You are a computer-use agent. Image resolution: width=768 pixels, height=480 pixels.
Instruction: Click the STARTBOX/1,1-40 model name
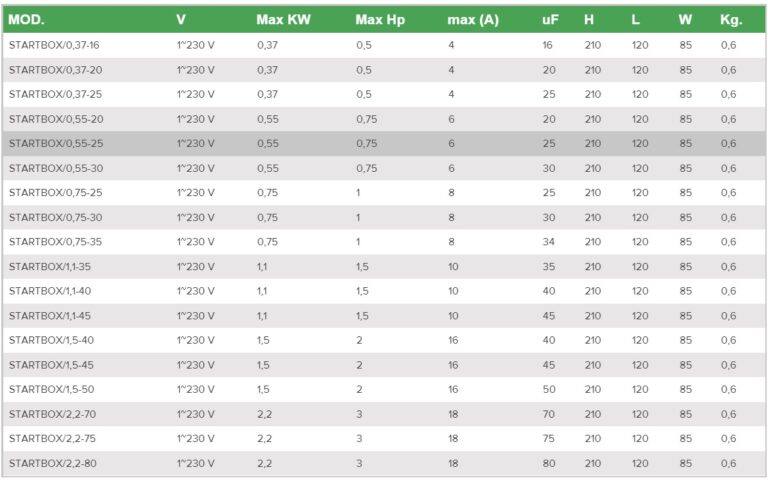(x=50, y=291)
